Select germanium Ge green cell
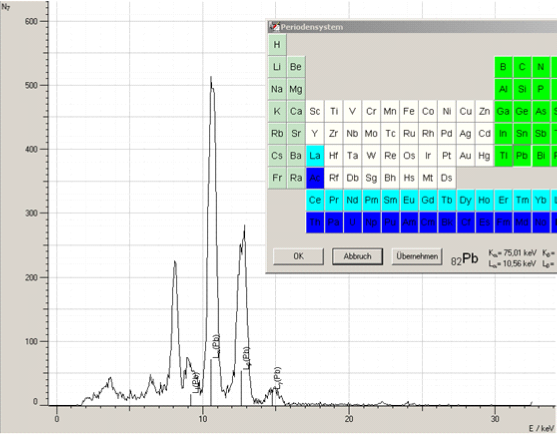The image size is (557, 435). 522,112
